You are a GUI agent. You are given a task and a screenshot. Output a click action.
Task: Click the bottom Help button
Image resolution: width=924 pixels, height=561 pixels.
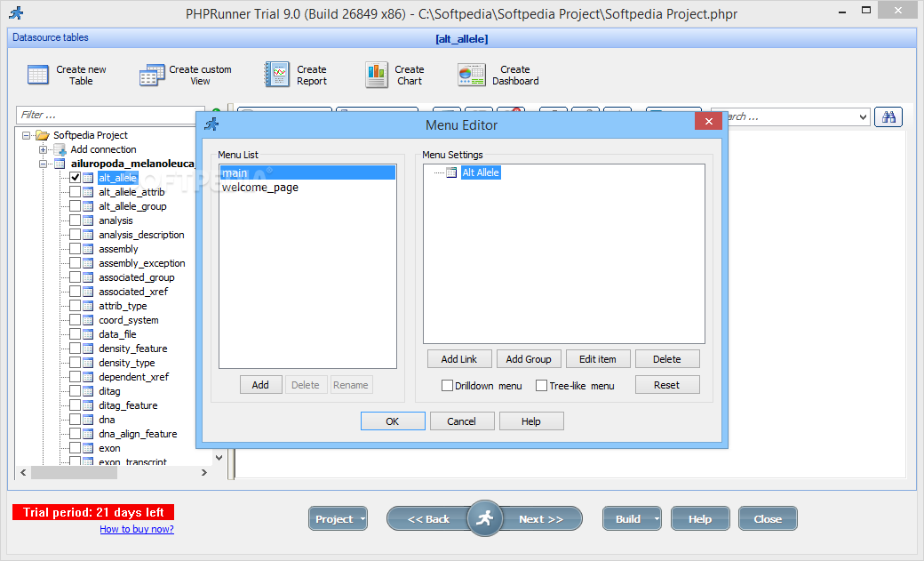point(700,519)
